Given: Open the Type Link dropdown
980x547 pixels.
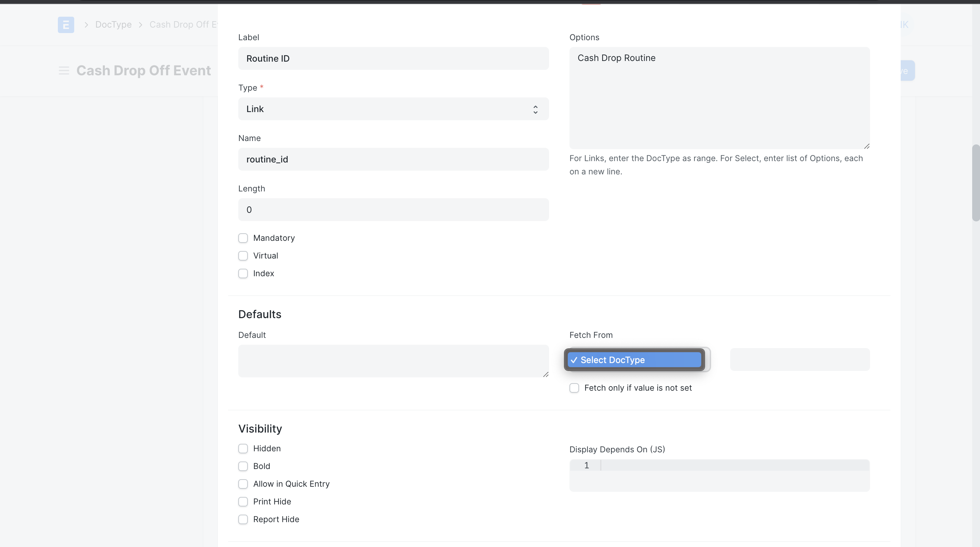Looking at the screenshot, I should pyautogui.click(x=393, y=109).
